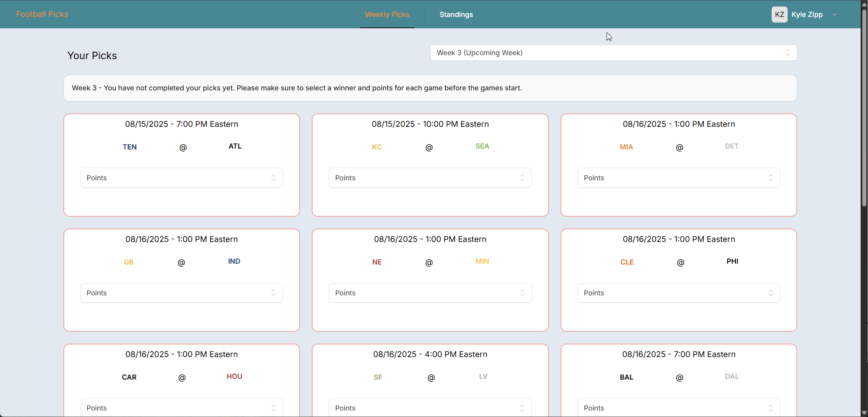Select BAL as the winning team
This screenshot has width=868, height=417.
point(627,377)
